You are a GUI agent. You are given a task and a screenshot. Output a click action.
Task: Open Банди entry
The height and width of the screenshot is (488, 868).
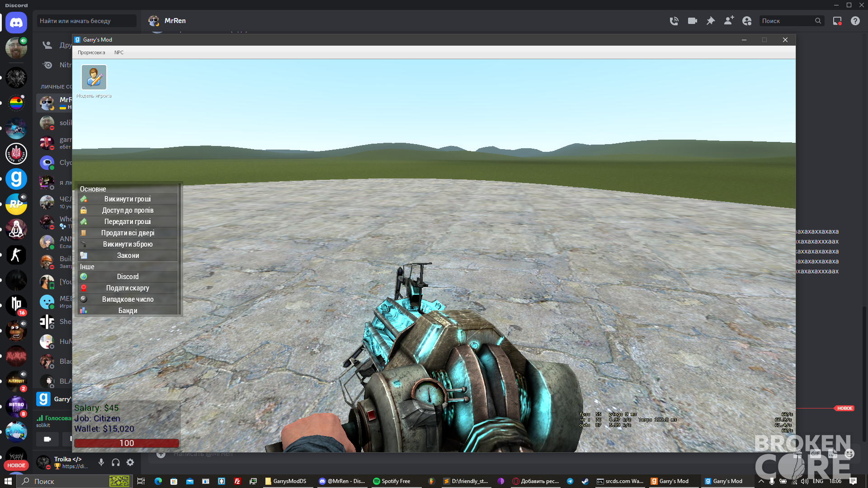[x=128, y=311]
